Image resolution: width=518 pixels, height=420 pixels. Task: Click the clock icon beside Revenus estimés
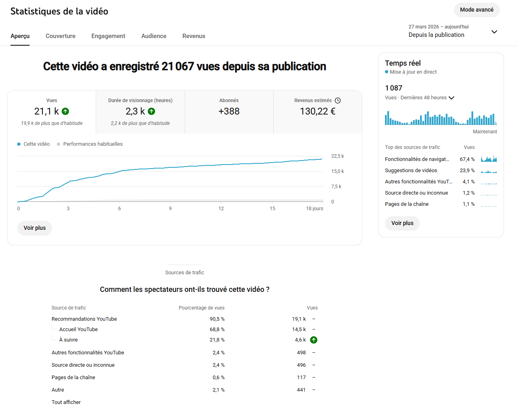(x=338, y=100)
